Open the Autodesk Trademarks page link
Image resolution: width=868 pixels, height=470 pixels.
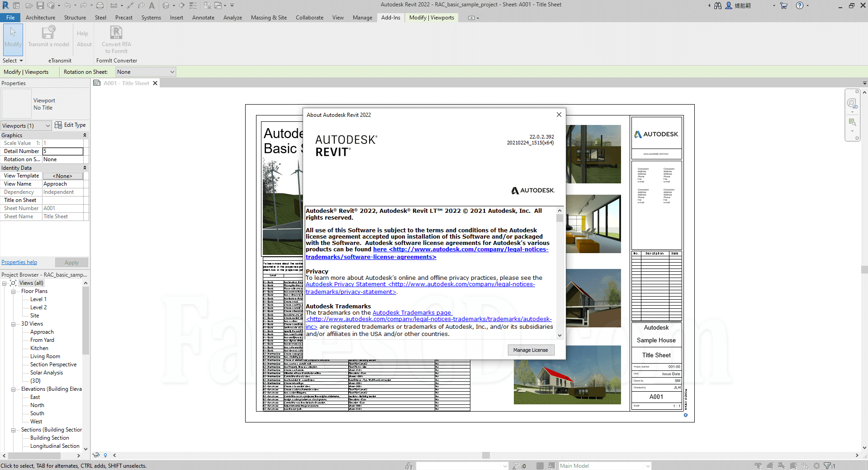[412, 313]
